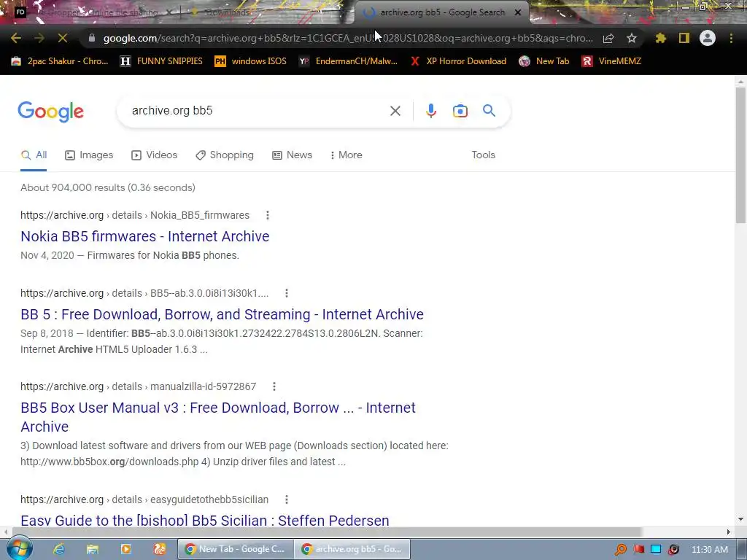This screenshot has width=747, height=560.
Task: Open Windows Media Player on taskbar
Action: click(125, 549)
